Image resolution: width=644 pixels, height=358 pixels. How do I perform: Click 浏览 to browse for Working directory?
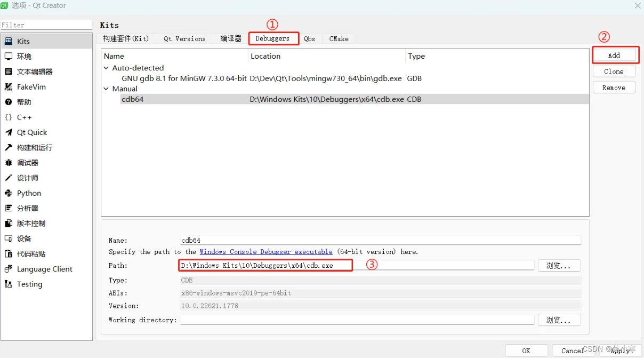click(559, 320)
